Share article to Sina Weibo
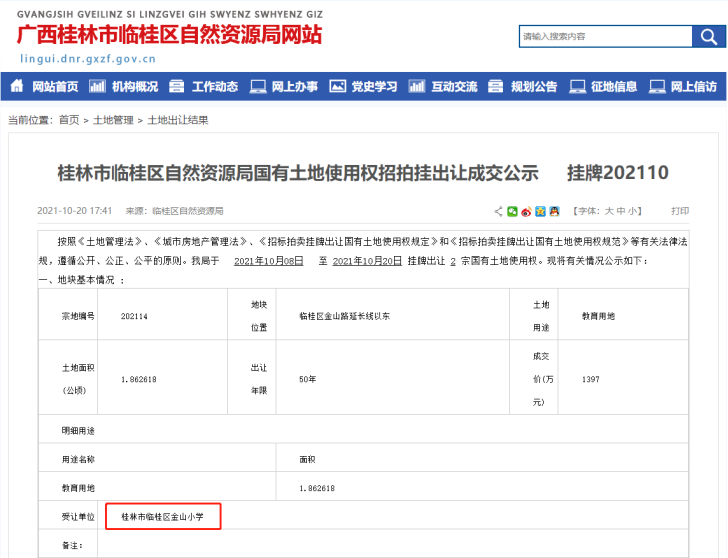This screenshot has width=728, height=558. click(x=526, y=212)
